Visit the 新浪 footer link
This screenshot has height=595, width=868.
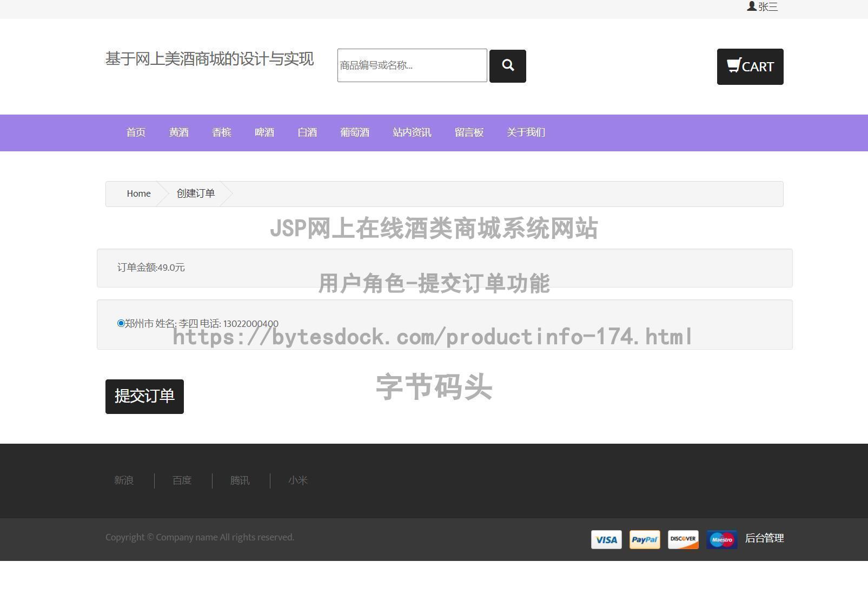[123, 480]
